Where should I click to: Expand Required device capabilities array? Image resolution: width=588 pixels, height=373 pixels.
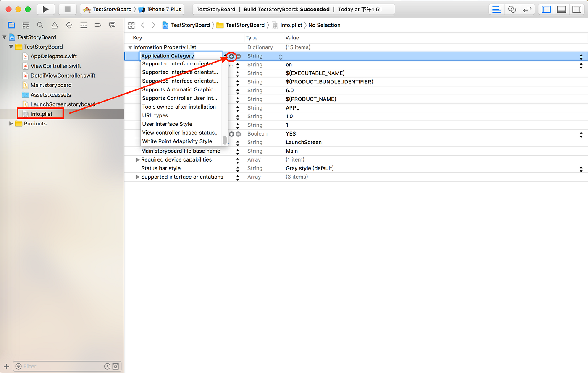coord(138,160)
